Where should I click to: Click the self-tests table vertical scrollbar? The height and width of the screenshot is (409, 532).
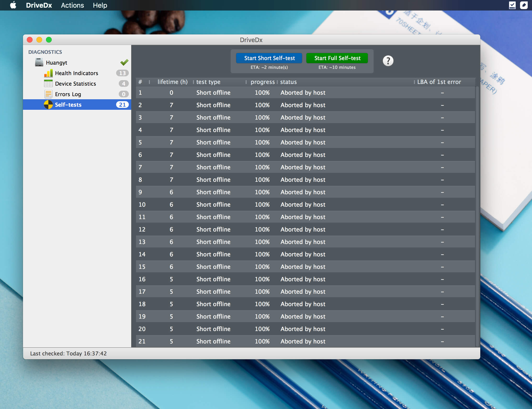477,216
